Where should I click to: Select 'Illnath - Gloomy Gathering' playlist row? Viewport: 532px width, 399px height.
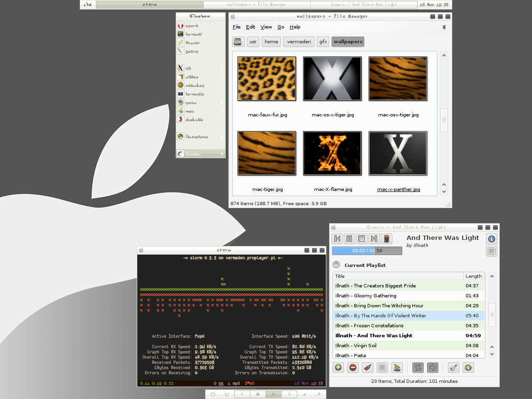point(408,295)
